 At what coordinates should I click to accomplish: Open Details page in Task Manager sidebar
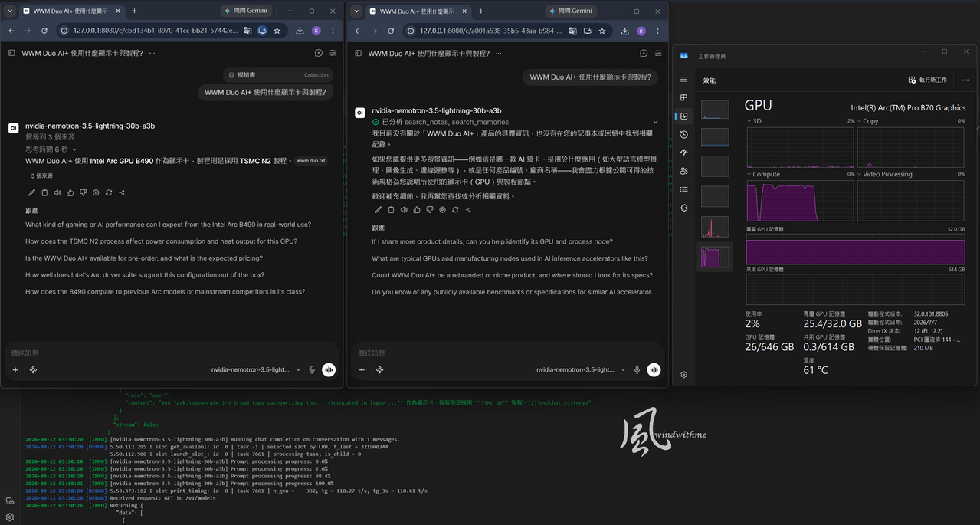click(684, 189)
